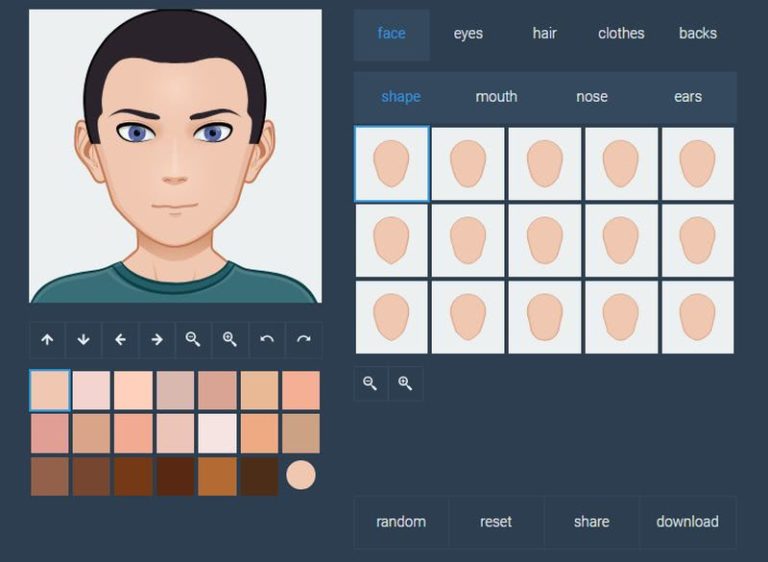768x562 pixels.
Task: Zoom out the face shape grid
Action: (370, 384)
